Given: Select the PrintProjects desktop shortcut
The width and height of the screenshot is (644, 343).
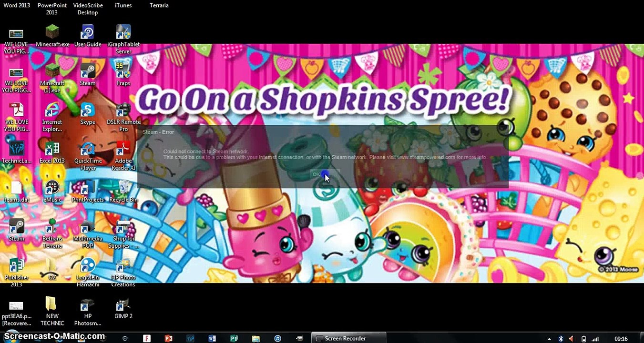Looking at the screenshot, I should point(88,192).
